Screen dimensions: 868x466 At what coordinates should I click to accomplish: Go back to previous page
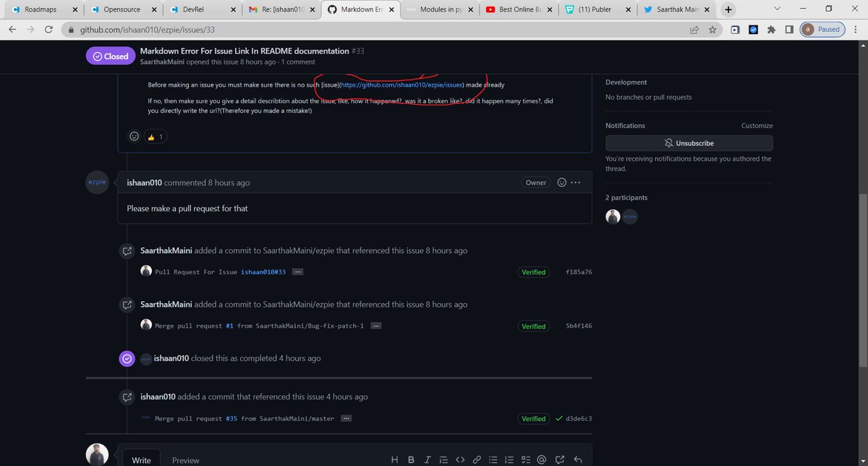(12, 30)
